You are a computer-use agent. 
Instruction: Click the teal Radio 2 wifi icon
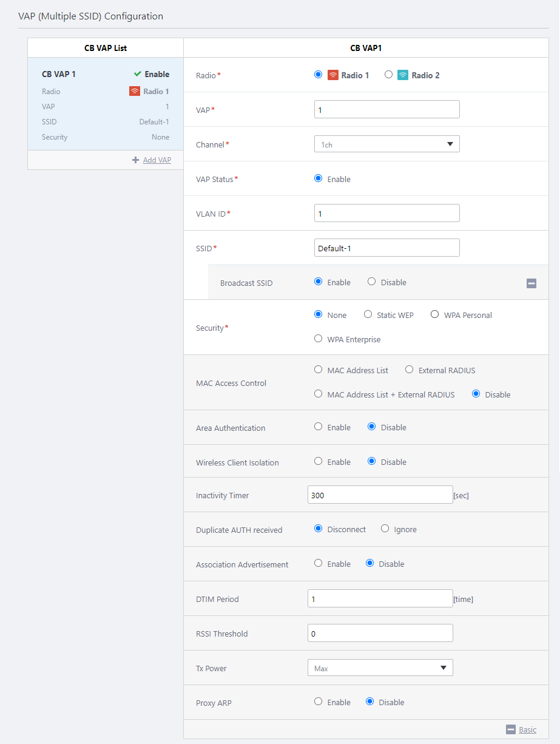pyautogui.click(x=403, y=75)
